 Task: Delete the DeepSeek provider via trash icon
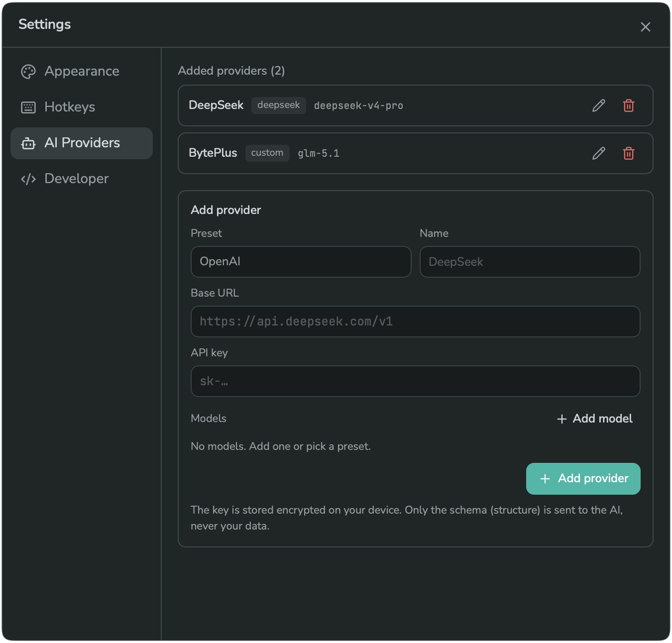point(629,106)
